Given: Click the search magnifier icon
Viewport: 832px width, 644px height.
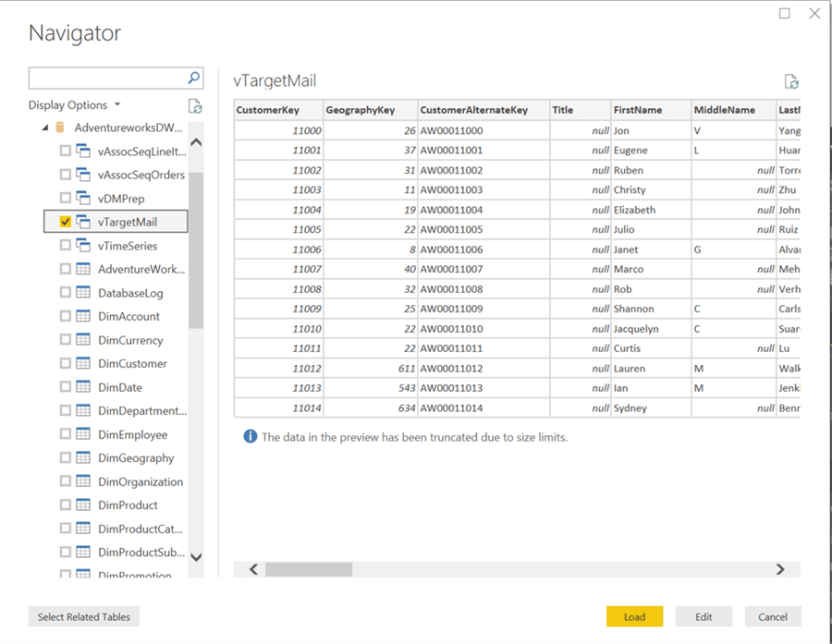Looking at the screenshot, I should coord(194,78).
